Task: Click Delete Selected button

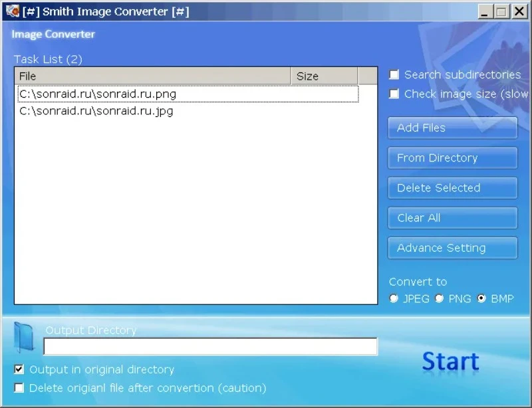Action: click(x=453, y=187)
